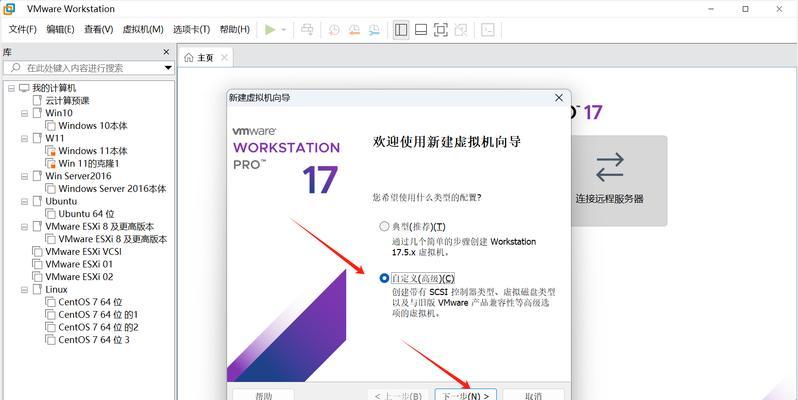Screen dimensions: 798x400
Task: Toggle the thumbnail bar toolbar icon
Action: point(421,30)
